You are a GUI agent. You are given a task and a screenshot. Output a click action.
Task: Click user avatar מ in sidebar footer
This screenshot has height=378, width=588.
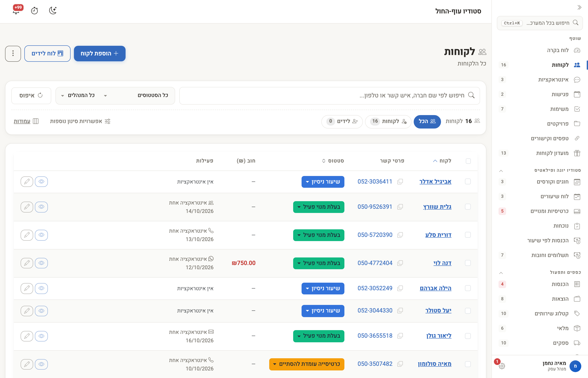coord(575,366)
